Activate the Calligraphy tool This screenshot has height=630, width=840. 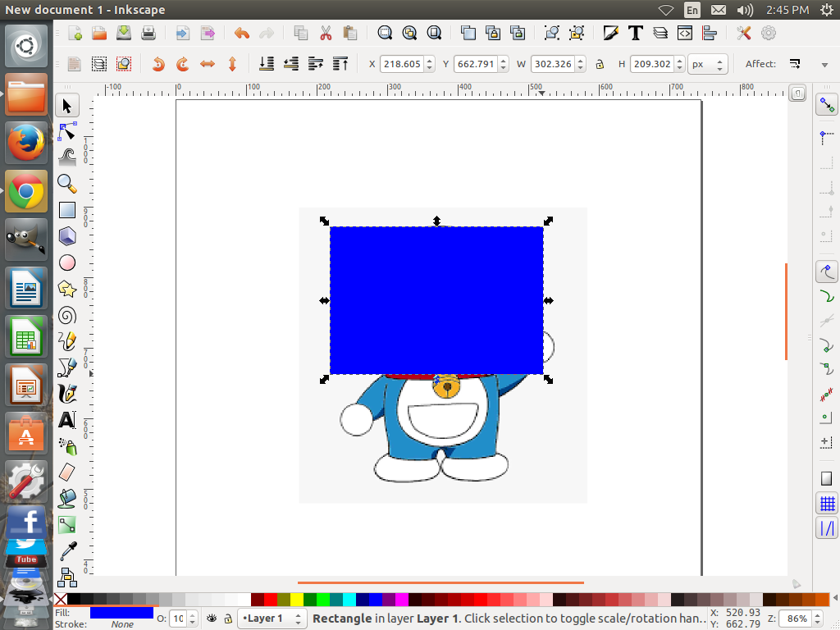tap(67, 394)
